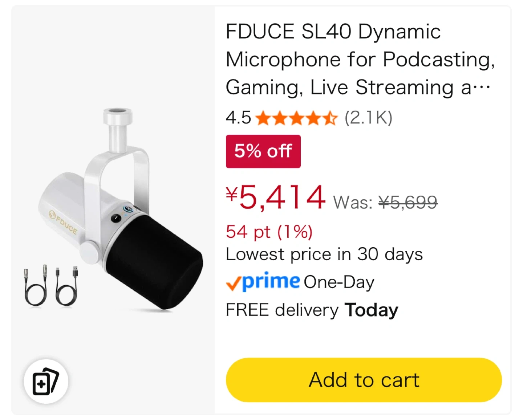Click the yellow Add to cart button
This screenshot has height=420, width=523.
pyautogui.click(x=364, y=380)
